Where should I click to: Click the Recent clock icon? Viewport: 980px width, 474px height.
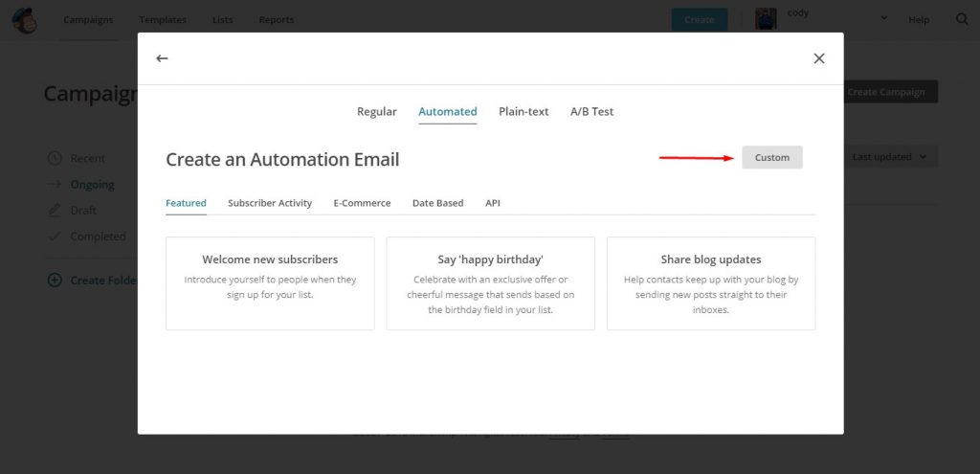click(x=55, y=158)
